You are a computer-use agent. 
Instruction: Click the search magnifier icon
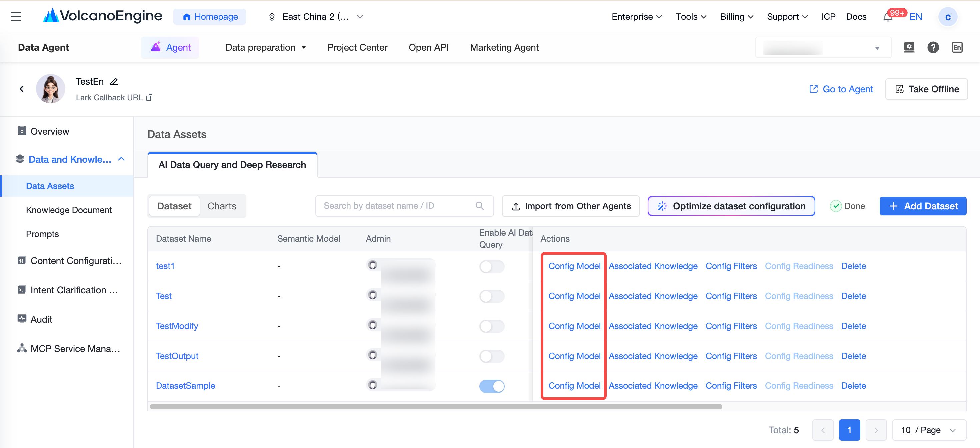pyautogui.click(x=479, y=206)
